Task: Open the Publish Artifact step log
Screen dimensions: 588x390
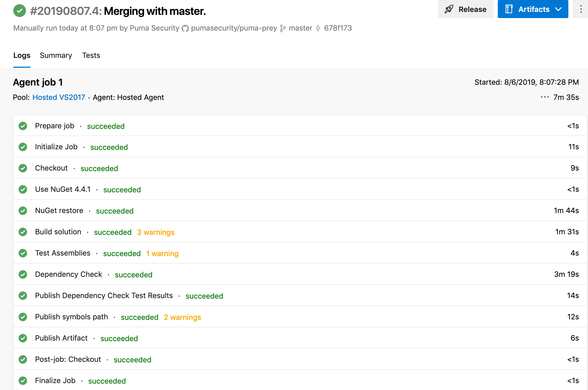Action: (61, 338)
